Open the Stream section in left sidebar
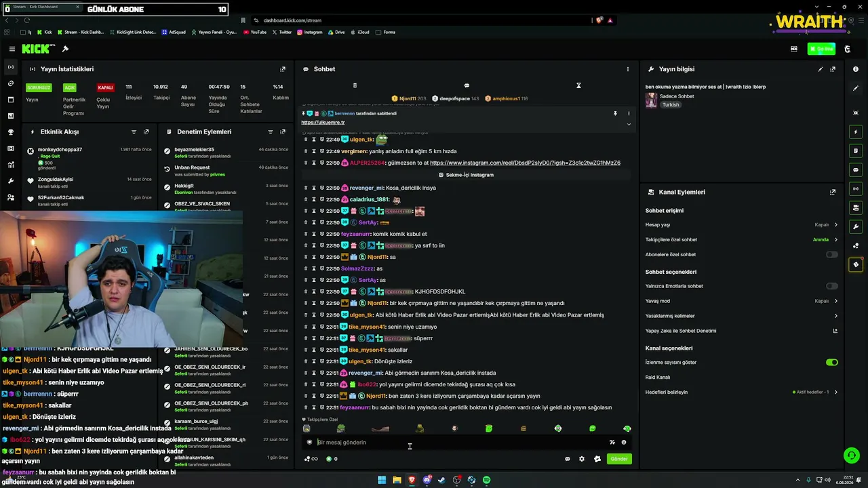This screenshot has width=868, height=488. [11, 67]
